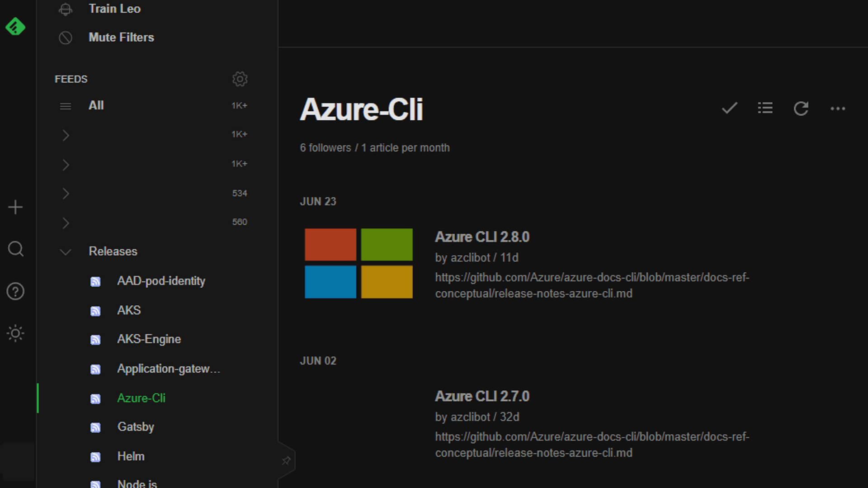Screen dimensions: 868x488
Task: Collapse the Releases section
Action: tap(66, 252)
